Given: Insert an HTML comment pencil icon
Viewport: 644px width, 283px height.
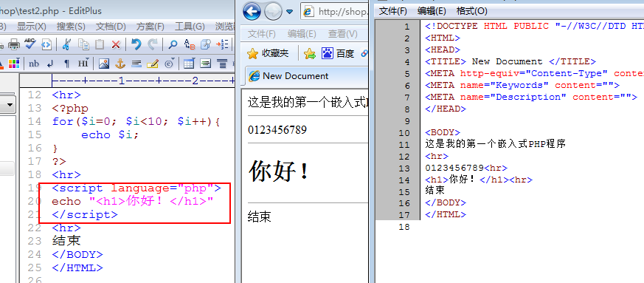Looking at the screenshot, I should pos(153,64).
